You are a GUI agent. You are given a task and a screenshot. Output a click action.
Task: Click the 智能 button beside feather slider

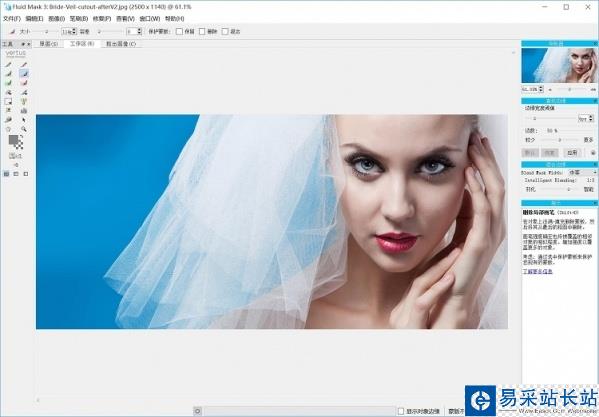tap(588, 189)
